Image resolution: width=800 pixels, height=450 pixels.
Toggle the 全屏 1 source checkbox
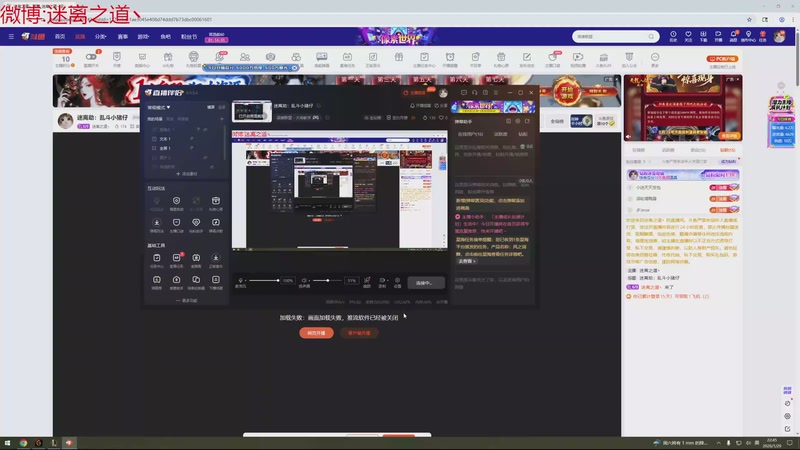point(154,148)
